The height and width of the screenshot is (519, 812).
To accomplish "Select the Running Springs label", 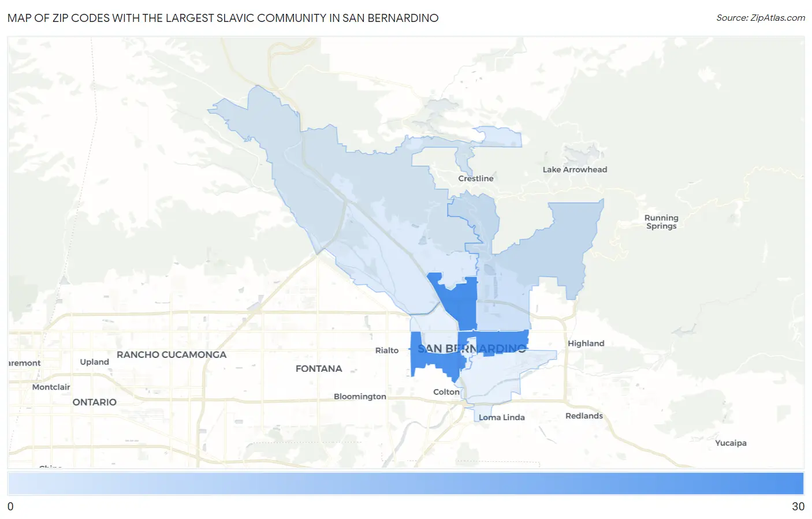I will click(661, 222).
